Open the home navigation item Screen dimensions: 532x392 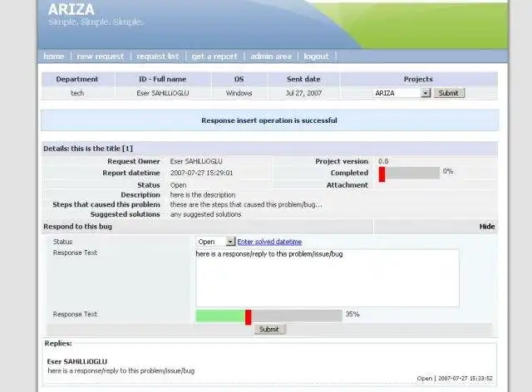[53, 56]
